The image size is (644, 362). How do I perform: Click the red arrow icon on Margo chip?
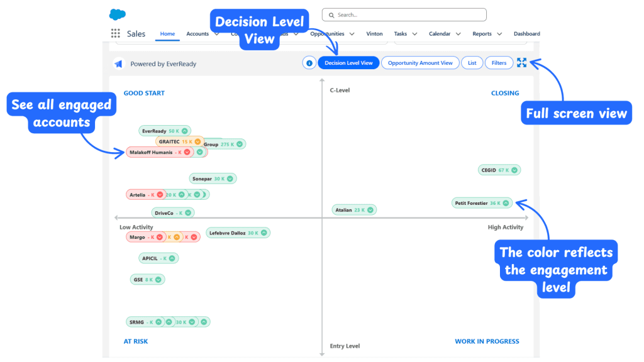[160, 237]
